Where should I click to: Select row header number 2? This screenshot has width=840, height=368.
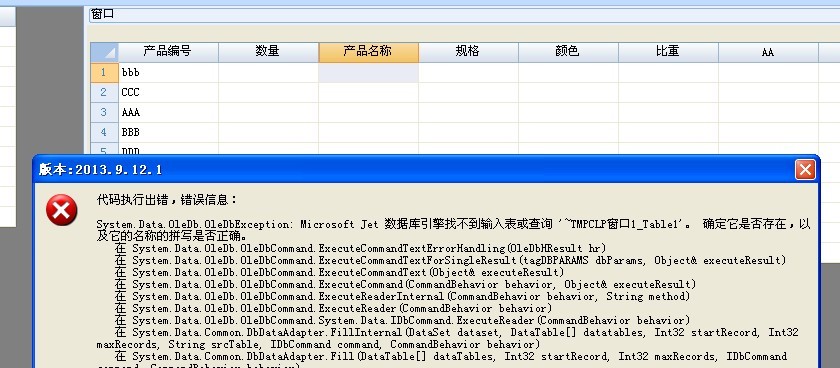click(104, 92)
